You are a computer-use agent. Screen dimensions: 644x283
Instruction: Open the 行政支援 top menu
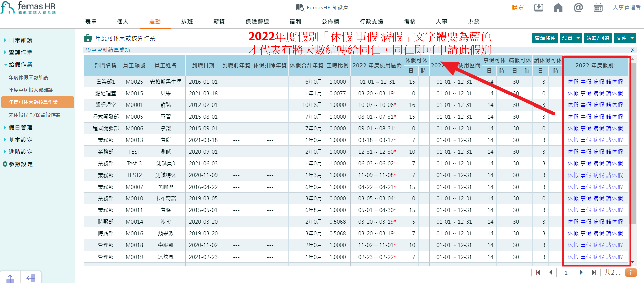click(371, 21)
